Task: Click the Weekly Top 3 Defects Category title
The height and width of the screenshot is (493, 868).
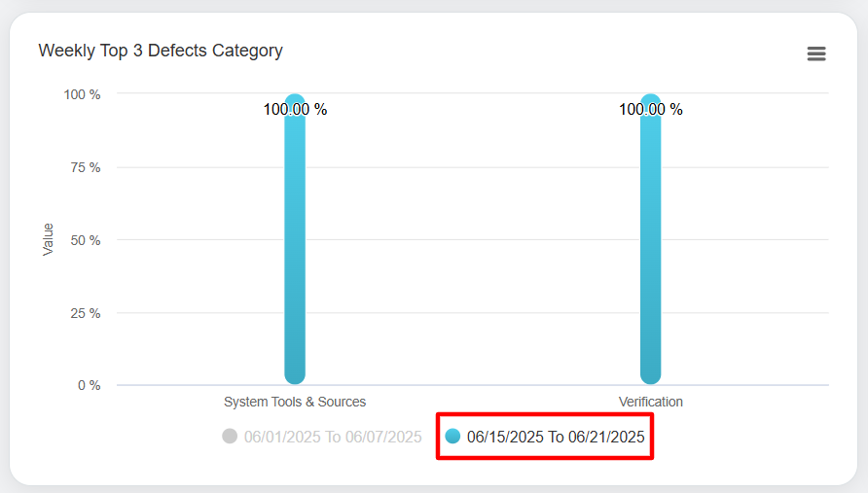Action: tap(161, 51)
